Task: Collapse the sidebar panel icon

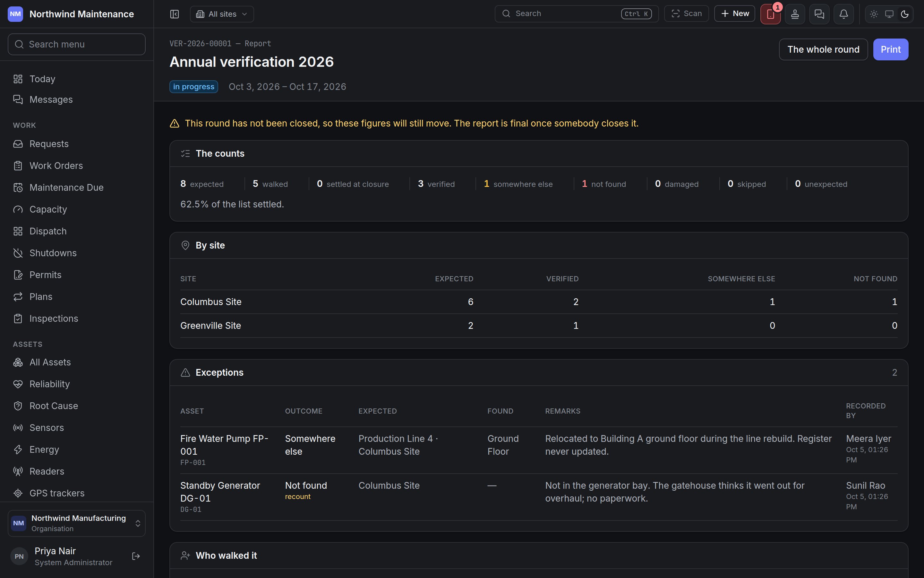Action: point(175,14)
